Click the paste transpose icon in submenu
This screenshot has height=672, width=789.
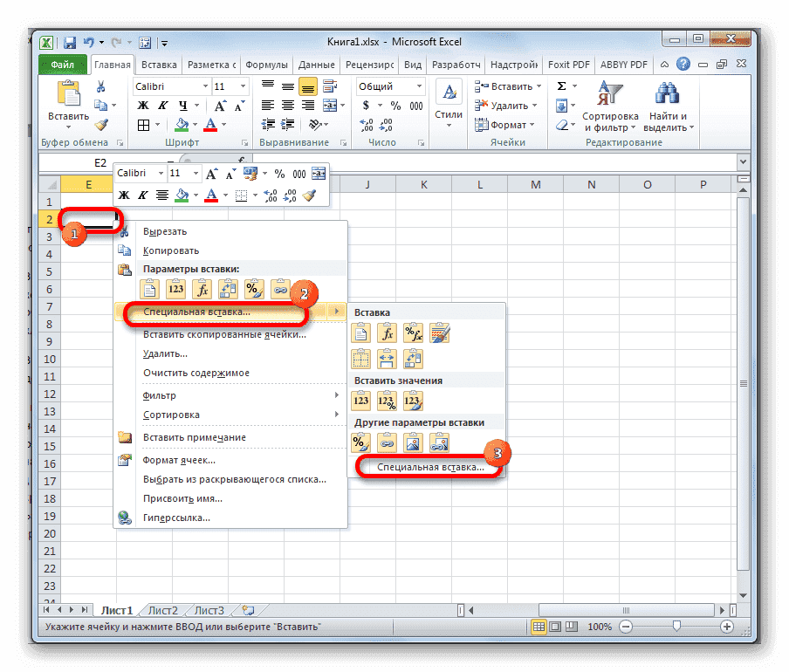413,359
